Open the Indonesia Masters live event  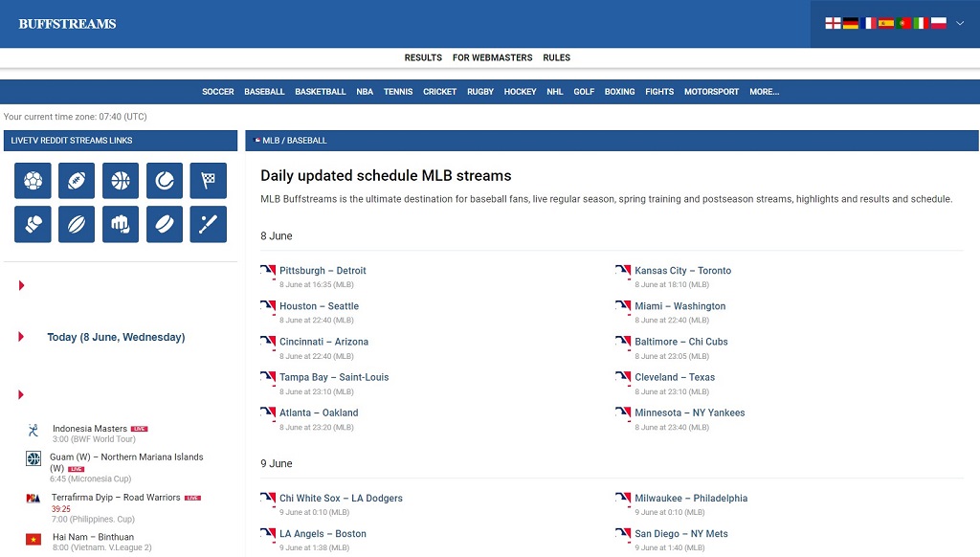pyautogui.click(x=89, y=429)
